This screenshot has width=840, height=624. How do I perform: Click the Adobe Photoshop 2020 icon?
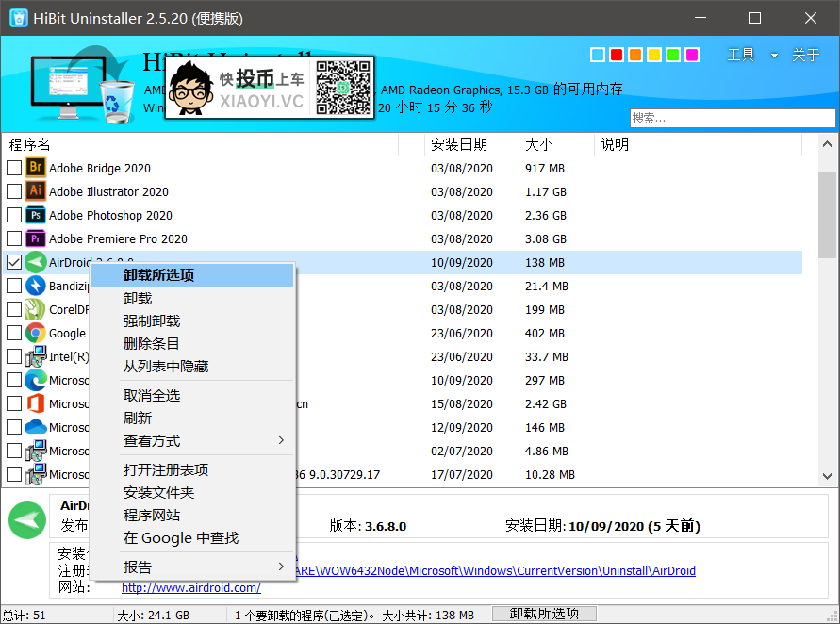point(36,215)
